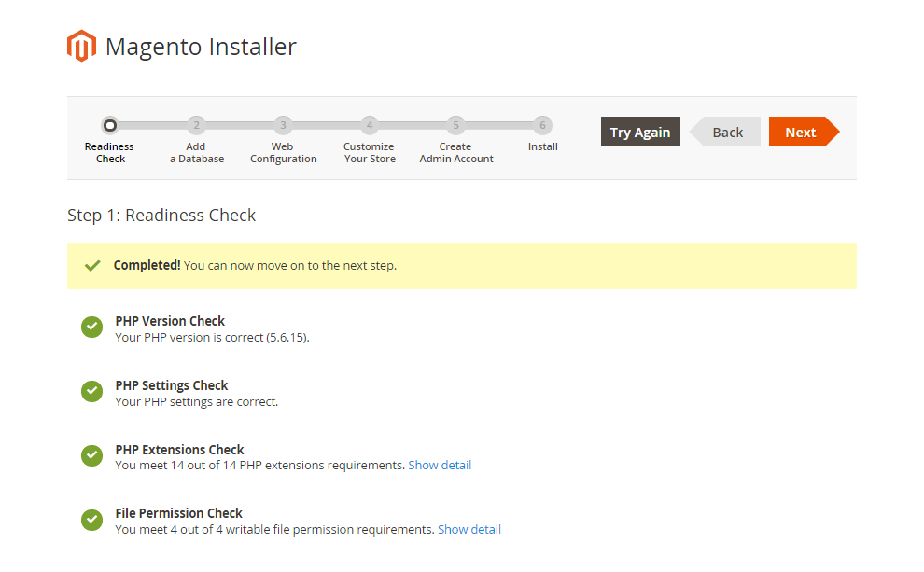This screenshot has height=572, width=924.
Task: Select step 5 Create Admin Account circle
Action: click(x=456, y=125)
